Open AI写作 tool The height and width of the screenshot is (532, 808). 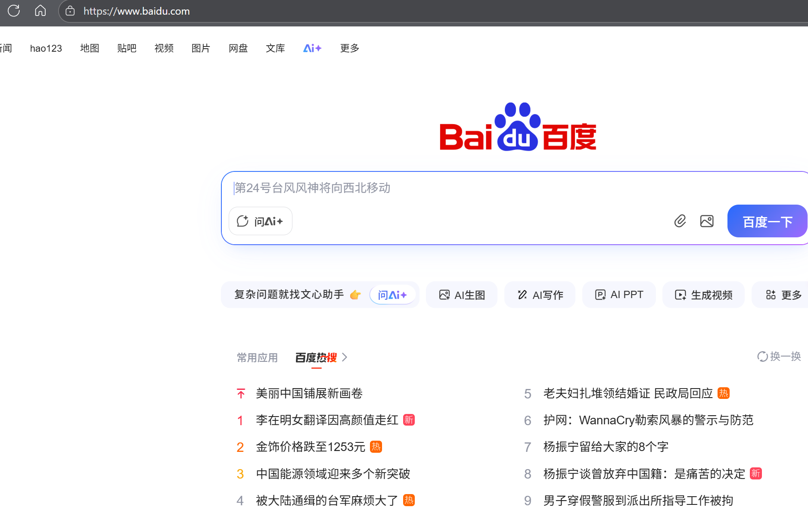tap(540, 295)
